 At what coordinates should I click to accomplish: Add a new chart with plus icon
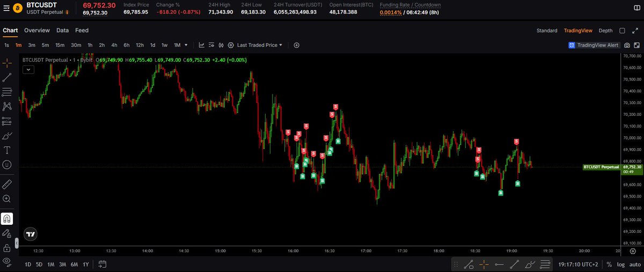(x=296, y=45)
